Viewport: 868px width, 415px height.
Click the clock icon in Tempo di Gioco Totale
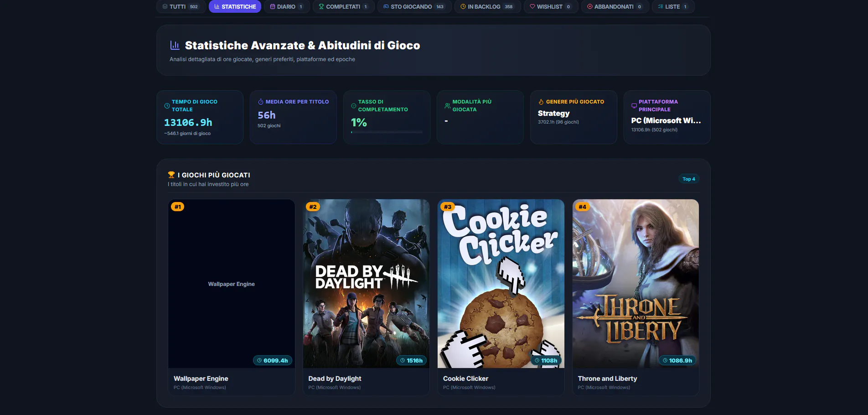click(x=167, y=106)
